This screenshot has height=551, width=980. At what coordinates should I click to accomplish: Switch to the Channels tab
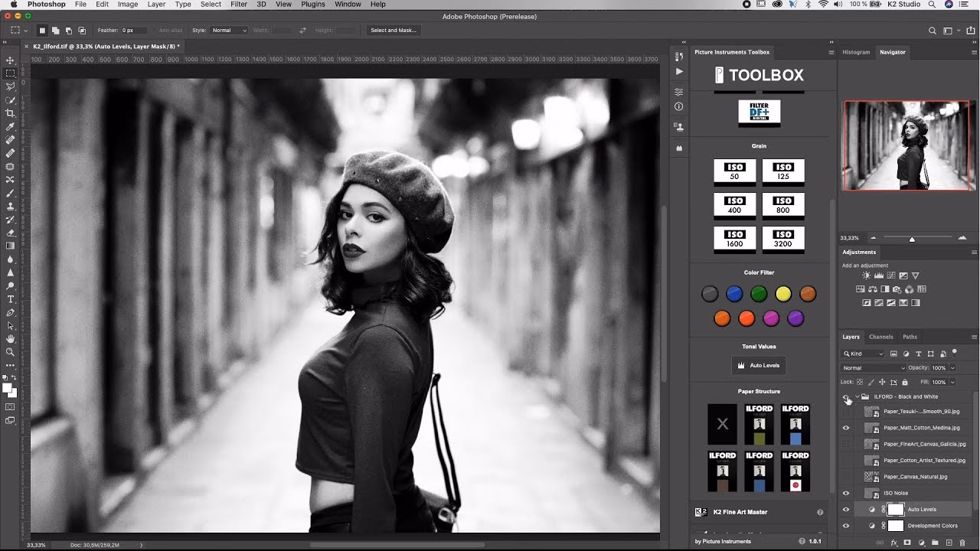coord(880,337)
